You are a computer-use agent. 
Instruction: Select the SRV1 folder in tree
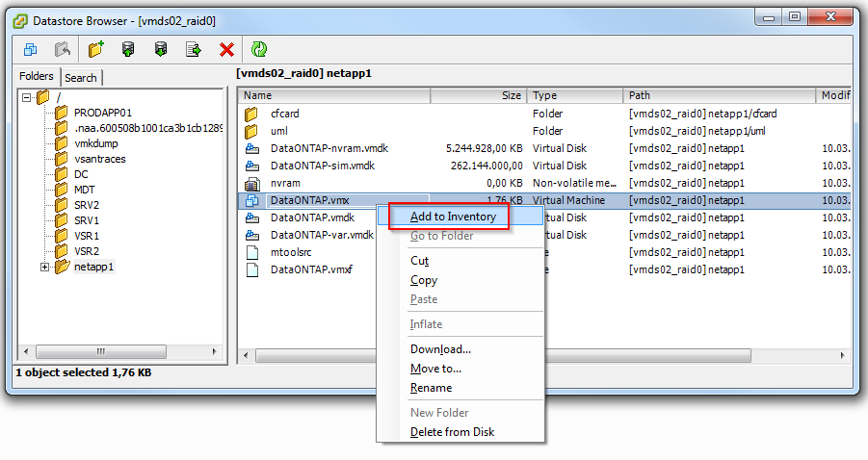(x=87, y=220)
